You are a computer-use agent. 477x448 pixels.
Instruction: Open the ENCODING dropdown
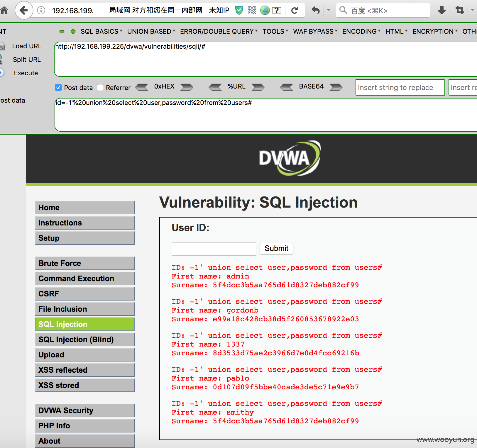click(x=361, y=31)
